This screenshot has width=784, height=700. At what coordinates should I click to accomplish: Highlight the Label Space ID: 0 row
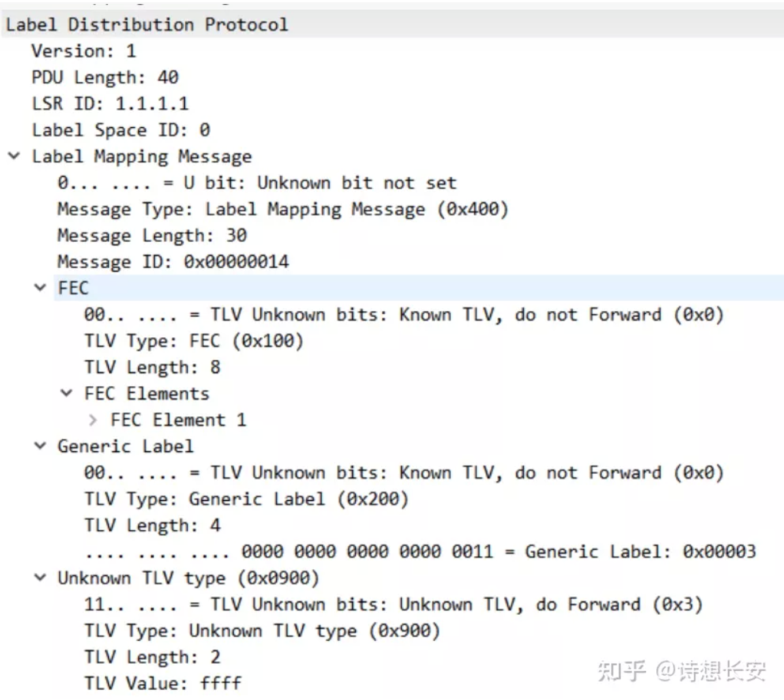[121, 130]
